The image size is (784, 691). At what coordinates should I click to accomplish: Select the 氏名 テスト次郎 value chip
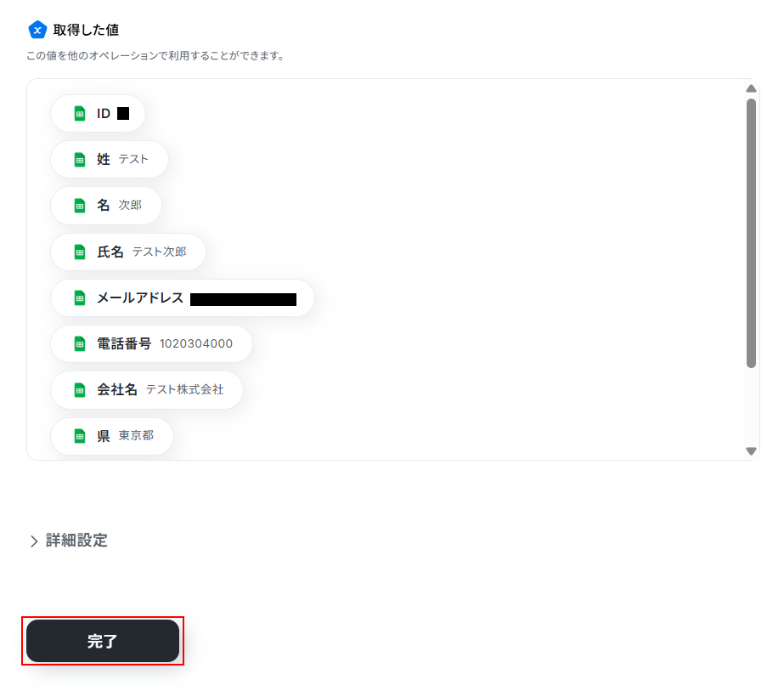(x=128, y=252)
